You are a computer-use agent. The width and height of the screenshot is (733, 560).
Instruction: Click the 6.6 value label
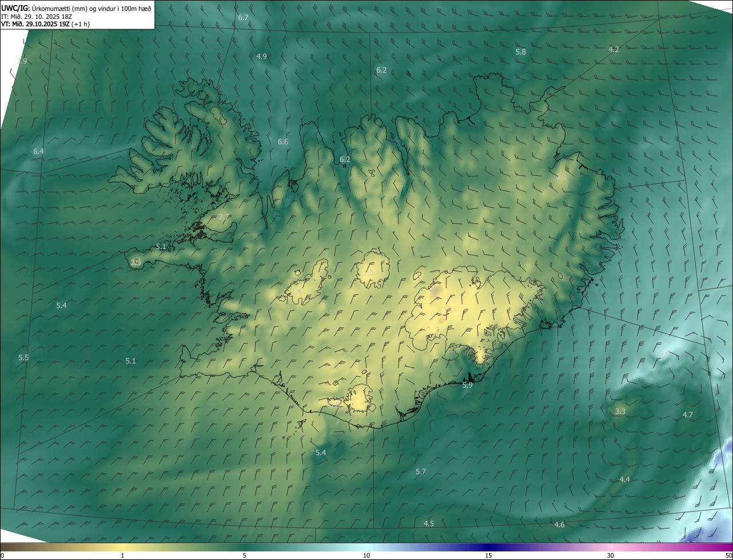[x=283, y=141]
